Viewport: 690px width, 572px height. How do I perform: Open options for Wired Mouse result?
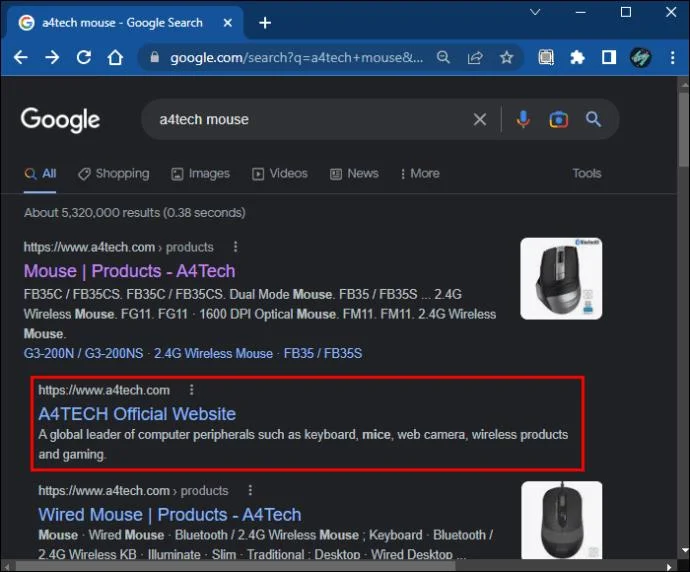click(x=250, y=490)
